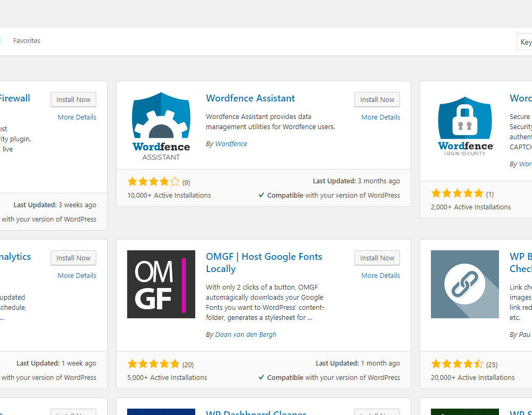The width and height of the screenshot is (532, 415).
Task: Install the Wordfence Assistant plugin
Action: [377, 100]
